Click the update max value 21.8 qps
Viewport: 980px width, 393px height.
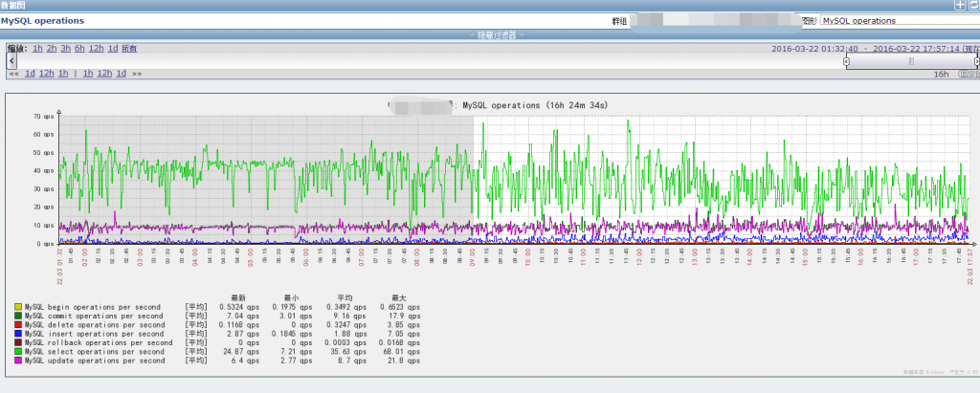coord(402,360)
